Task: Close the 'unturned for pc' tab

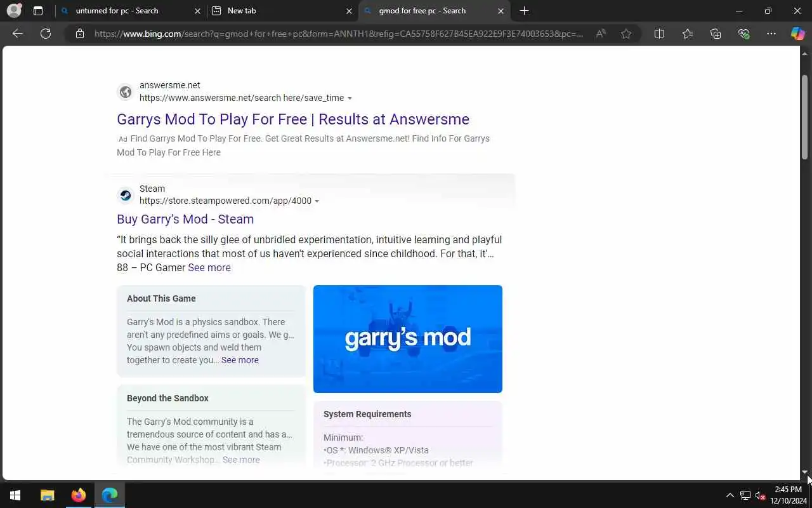Action: tap(197, 11)
